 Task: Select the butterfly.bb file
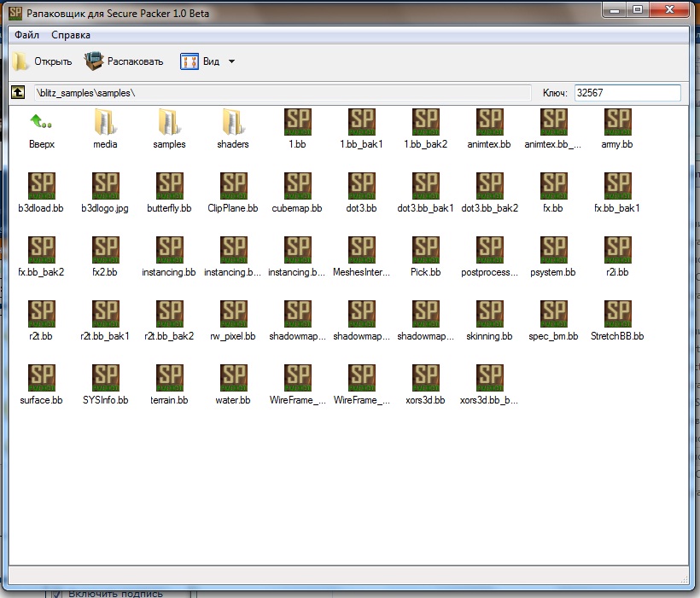pos(169,186)
